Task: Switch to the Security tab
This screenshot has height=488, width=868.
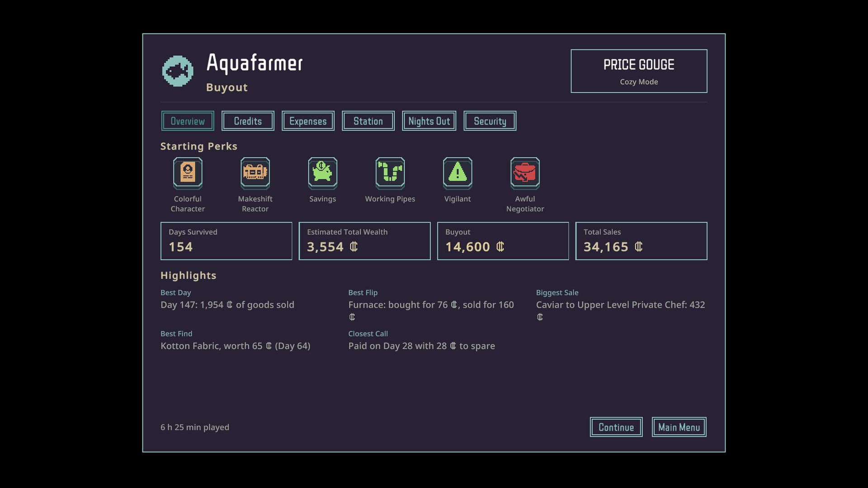Action: point(490,121)
